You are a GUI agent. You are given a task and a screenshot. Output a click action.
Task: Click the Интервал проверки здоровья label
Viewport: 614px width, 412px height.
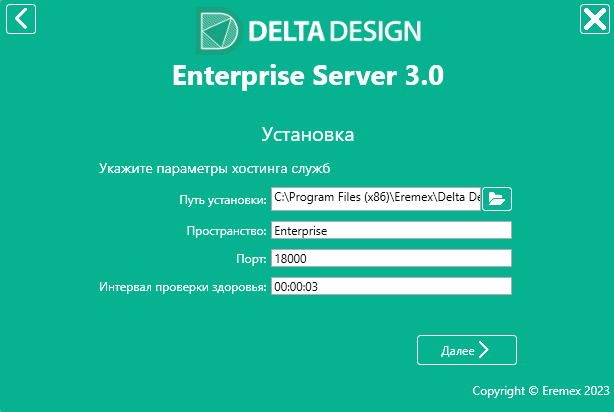182,287
